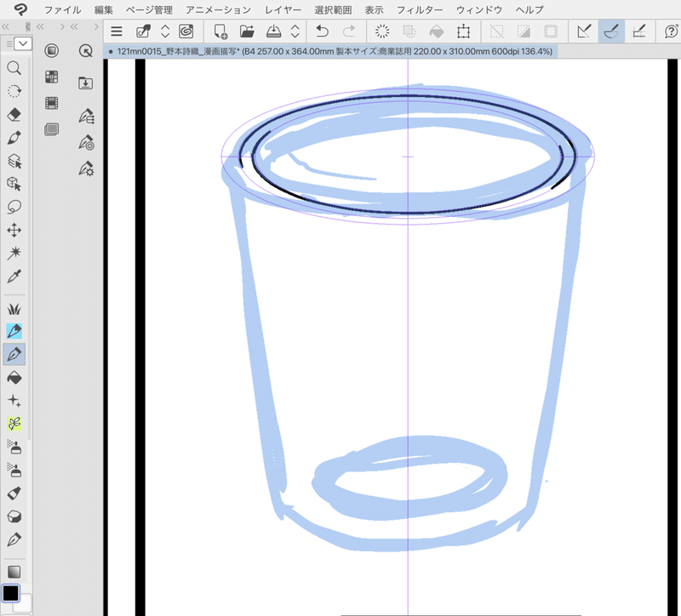Screen dimensions: 681x616
Task: Click the Fill command icon
Action: pos(437,31)
